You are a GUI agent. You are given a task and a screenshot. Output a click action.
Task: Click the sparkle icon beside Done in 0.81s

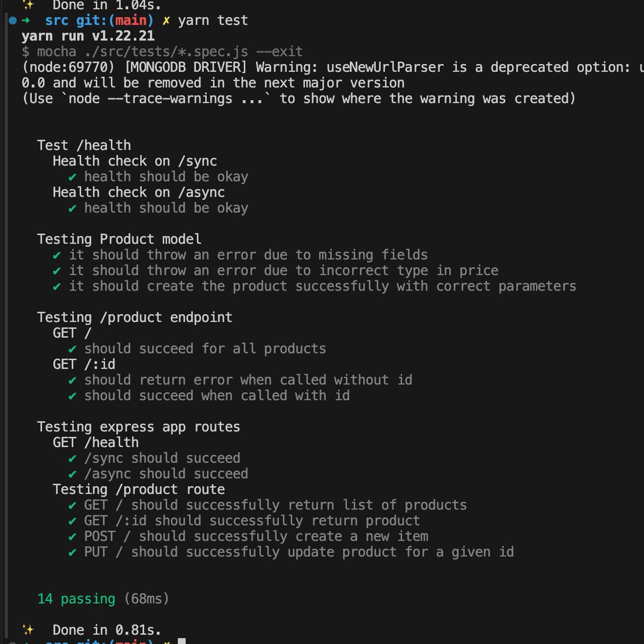[x=28, y=629]
